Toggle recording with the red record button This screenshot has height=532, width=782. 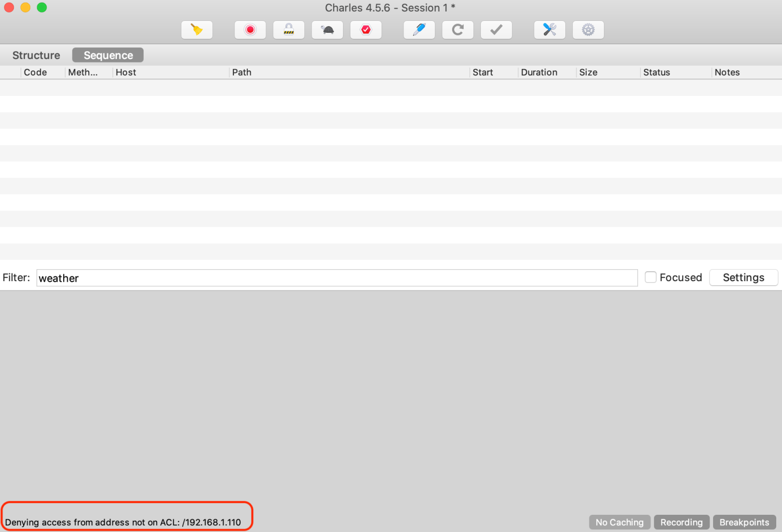pos(250,30)
